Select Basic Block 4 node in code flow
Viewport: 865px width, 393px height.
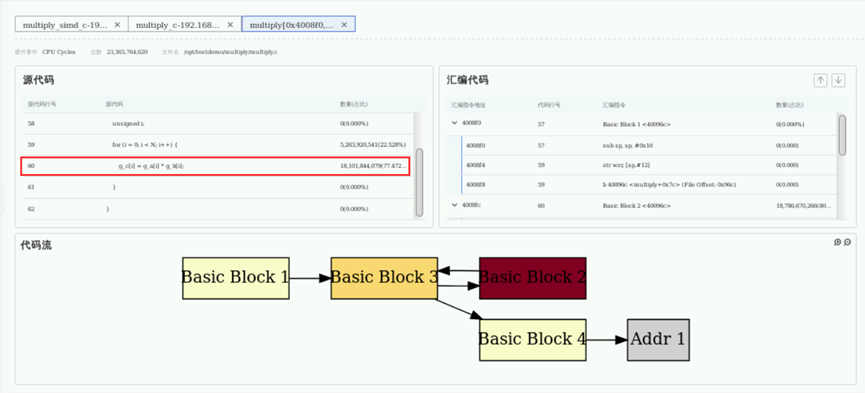click(x=532, y=340)
